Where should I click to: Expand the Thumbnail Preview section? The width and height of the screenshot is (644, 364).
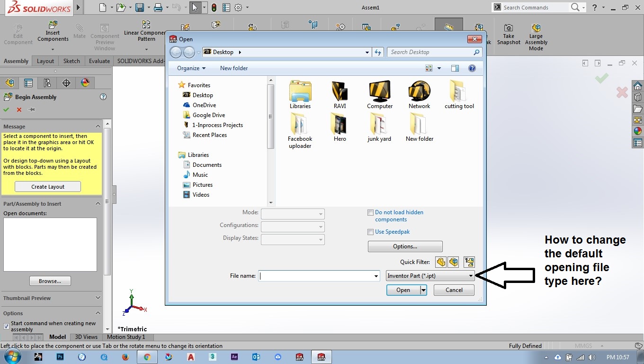pyautogui.click(x=98, y=298)
